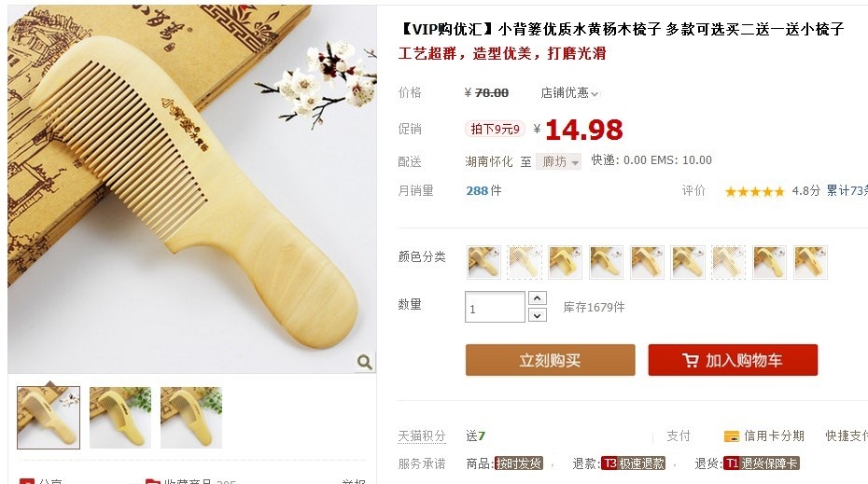Image resolution: width=868 pixels, height=484 pixels.
Task: Expand the 店铺优惠 store discount dropdown
Action: tap(569, 93)
